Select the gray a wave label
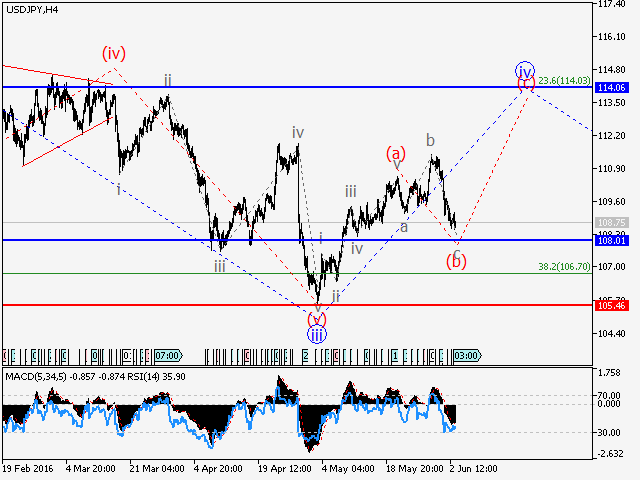This screenshot has width=640, height=480. (404, 227)
